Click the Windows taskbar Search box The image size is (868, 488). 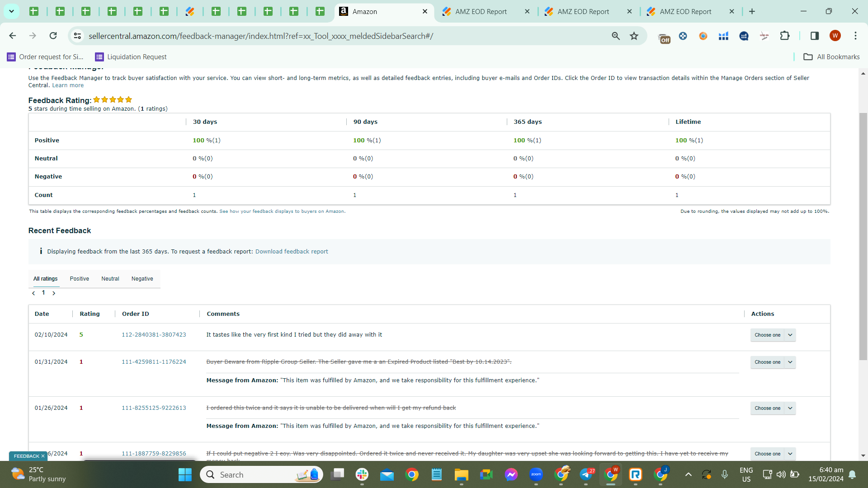pyautogui.click(x=261, y=474)
